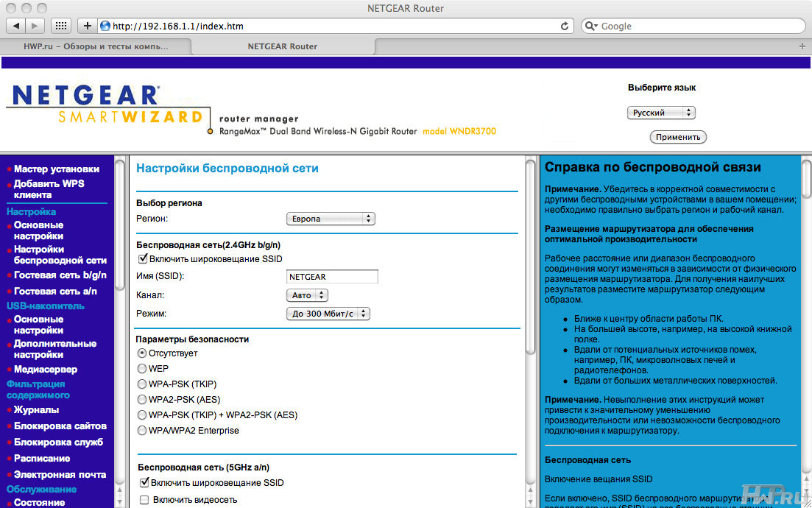Screen dimensions: 812x508
Task: Open the Top Sites grid icon
Action: (x=62, y=26)
